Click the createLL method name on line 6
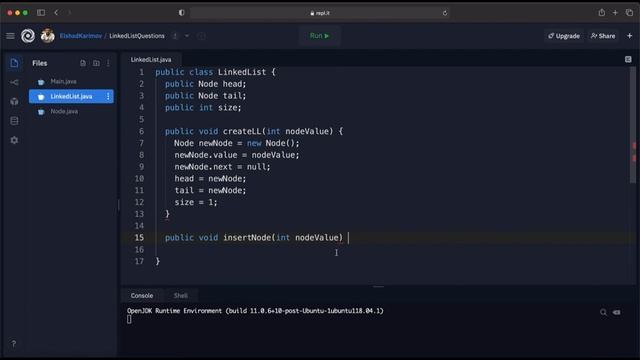 (242, 131)
